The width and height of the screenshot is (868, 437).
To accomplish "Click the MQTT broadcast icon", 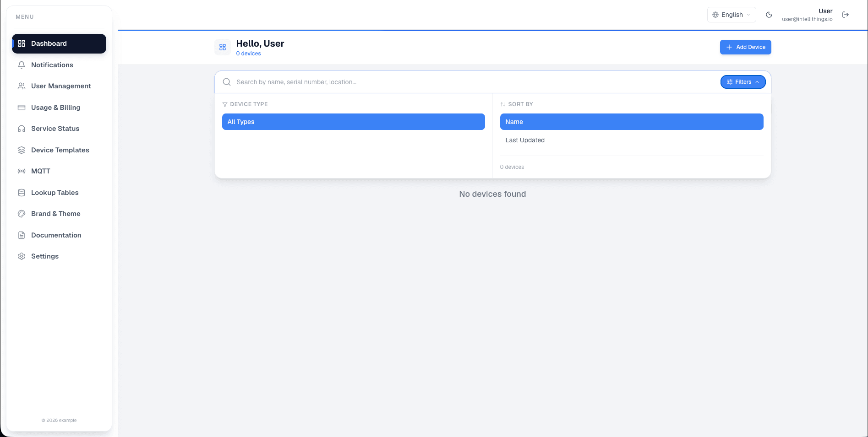I will pyautogui.click(x=22, y=171).
